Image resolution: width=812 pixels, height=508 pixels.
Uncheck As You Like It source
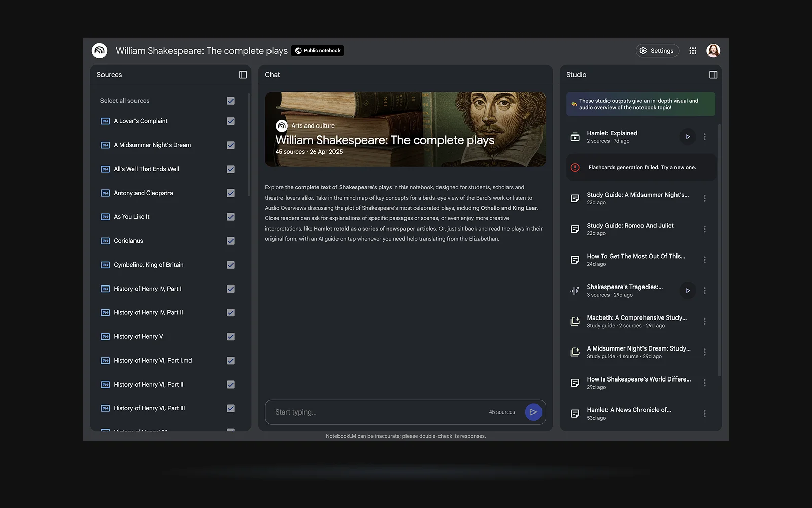click(231, 217)
